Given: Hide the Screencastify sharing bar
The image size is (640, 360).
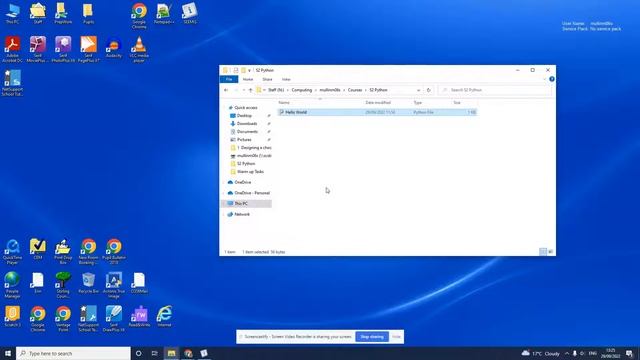Looking at the screenshot, I should tap(396, 337).
